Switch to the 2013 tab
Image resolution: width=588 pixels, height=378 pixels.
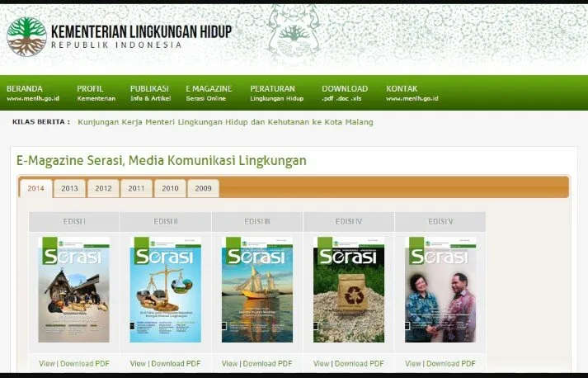pyautogui.click(x=70, y=188)
